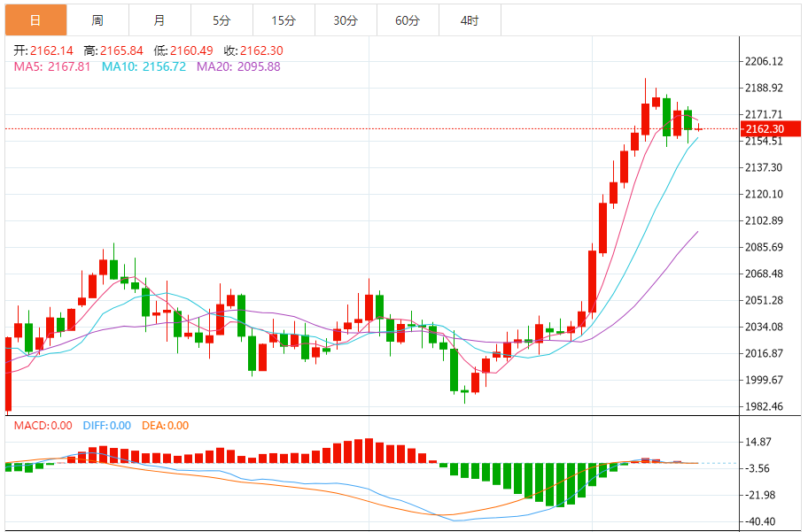Click the -3.56 MACD axis label

758,468
